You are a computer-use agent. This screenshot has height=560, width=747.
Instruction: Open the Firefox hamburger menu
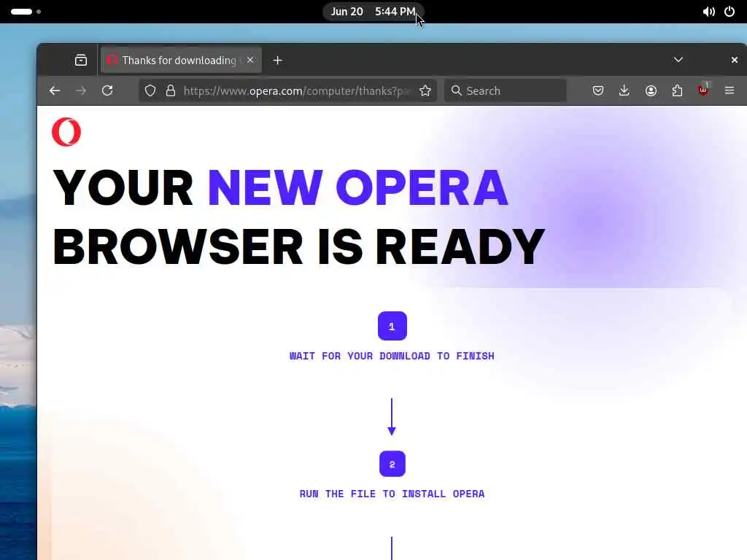click(x=729, y=90)
